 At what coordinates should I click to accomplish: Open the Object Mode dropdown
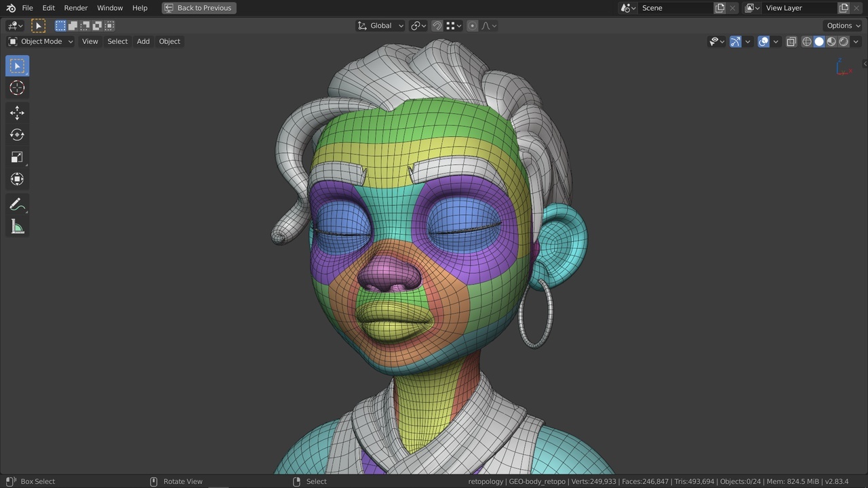(41, 41)
